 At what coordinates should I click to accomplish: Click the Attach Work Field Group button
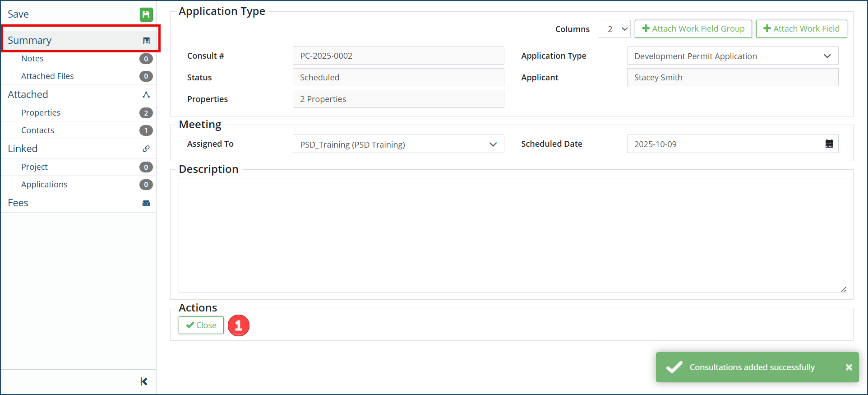pyautogui.click(x=693, y=29)
